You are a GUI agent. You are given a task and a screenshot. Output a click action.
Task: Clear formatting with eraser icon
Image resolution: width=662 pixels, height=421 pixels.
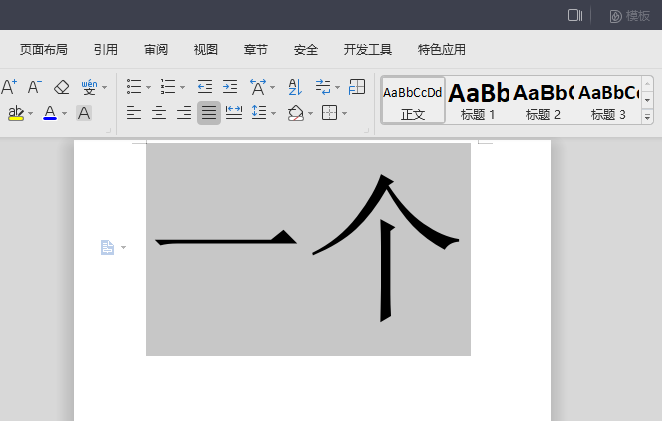click(62, 87)
